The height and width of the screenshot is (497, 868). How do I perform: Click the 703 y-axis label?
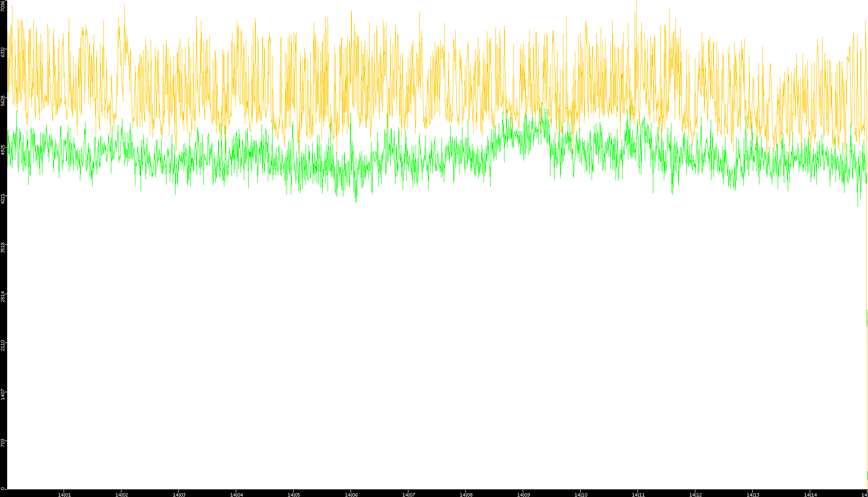pyautogui.click(x=3, y=442)
